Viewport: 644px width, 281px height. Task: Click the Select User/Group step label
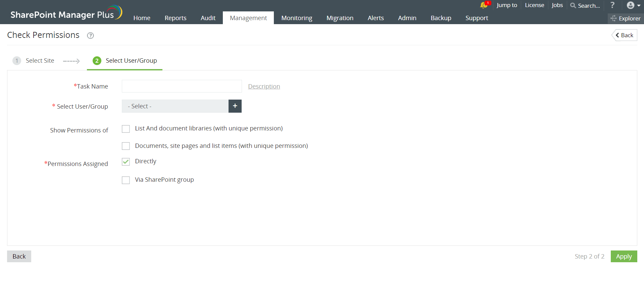pyautogui.click(x=131, y=61)
